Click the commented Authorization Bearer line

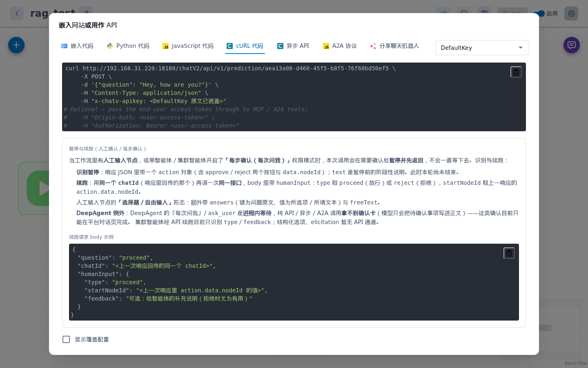tap(151, 126)
